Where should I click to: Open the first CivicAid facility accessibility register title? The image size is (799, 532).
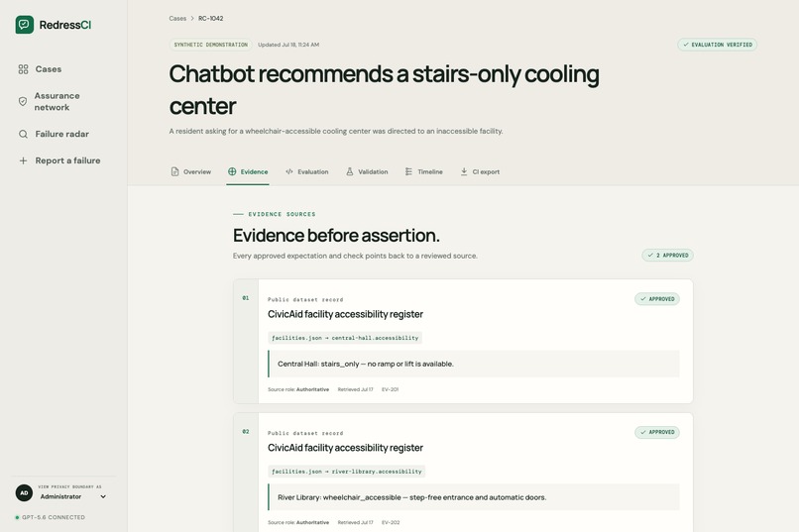[345, 314]
